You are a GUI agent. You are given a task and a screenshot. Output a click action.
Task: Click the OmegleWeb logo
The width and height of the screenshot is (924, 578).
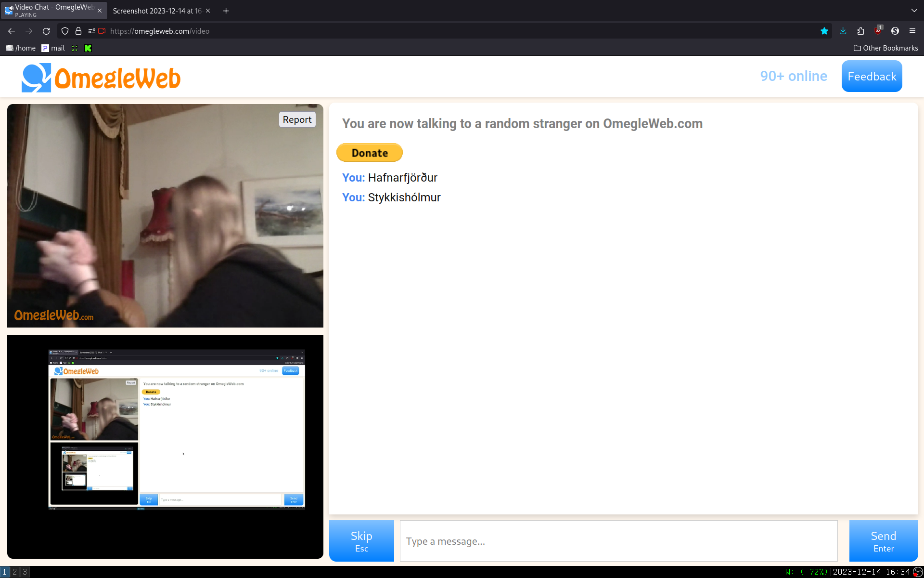(101, 78)
